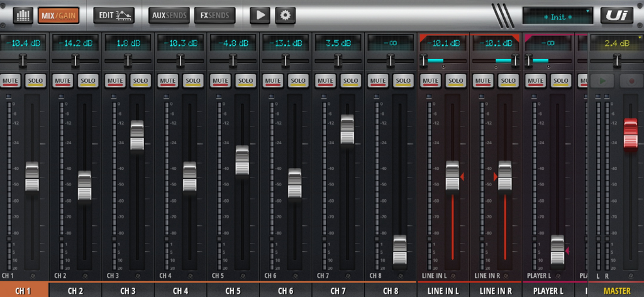Click CH 3 fader handle

click(x=137, y=135)
